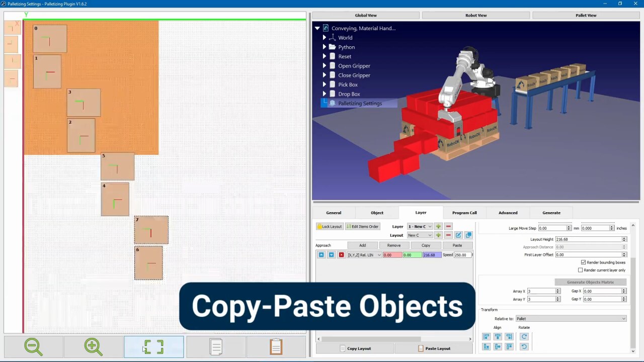Image resolution: width=644 pixels, height=362 pixels.
Task: Expand the Pick Box tree item
Action: [325, 84]
